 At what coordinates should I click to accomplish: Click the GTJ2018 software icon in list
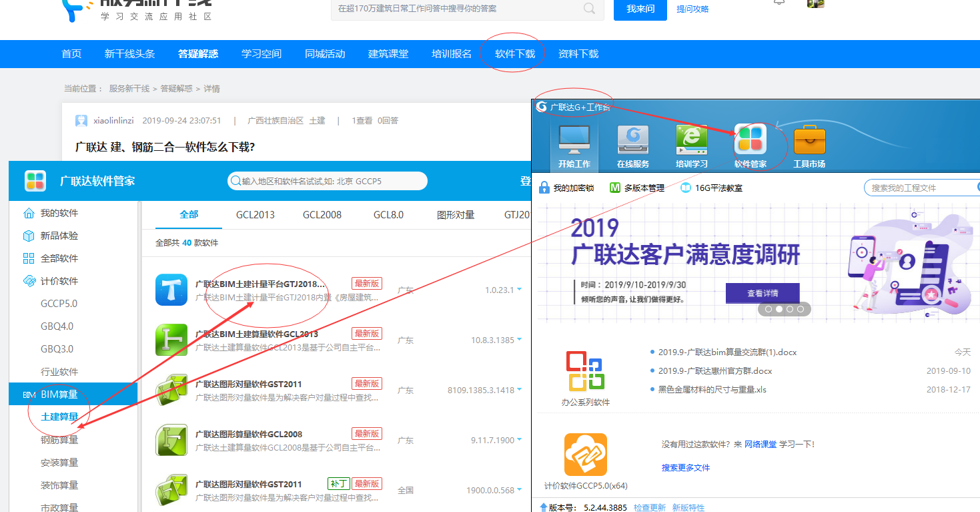171,290
